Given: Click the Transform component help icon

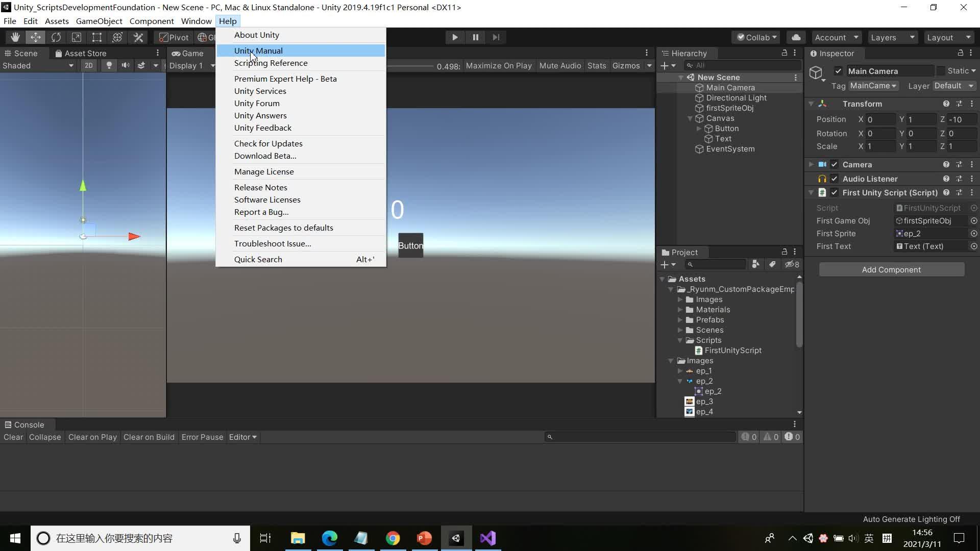Looking at the screenshot, I should (x=946, y=104).
